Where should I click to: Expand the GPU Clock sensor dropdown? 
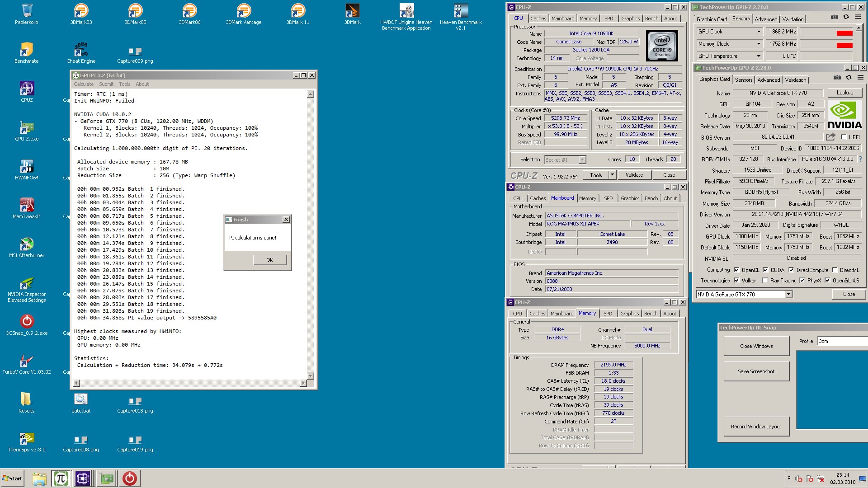(x=759, y=32)
